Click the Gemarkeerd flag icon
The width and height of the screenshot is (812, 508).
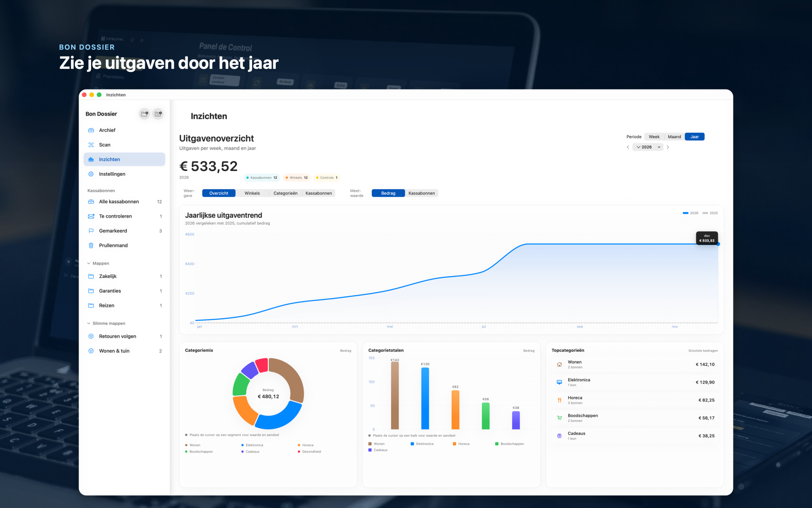91,231
